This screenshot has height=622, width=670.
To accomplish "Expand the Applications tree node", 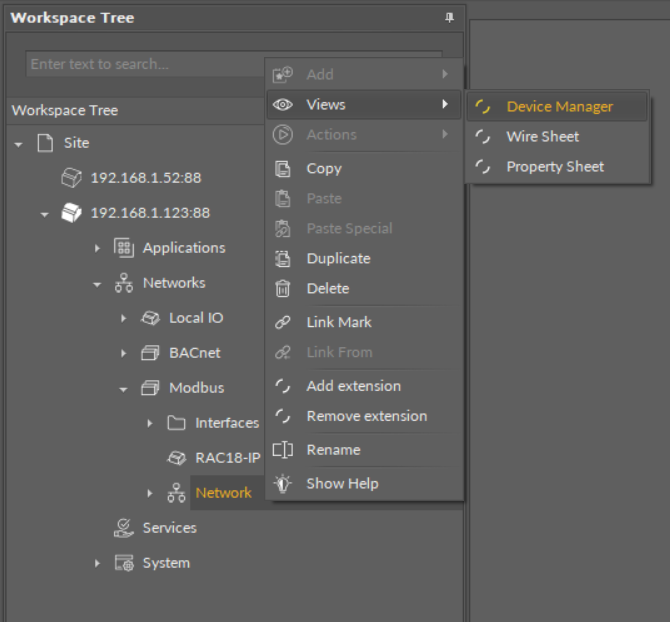I will coord(97,248).
